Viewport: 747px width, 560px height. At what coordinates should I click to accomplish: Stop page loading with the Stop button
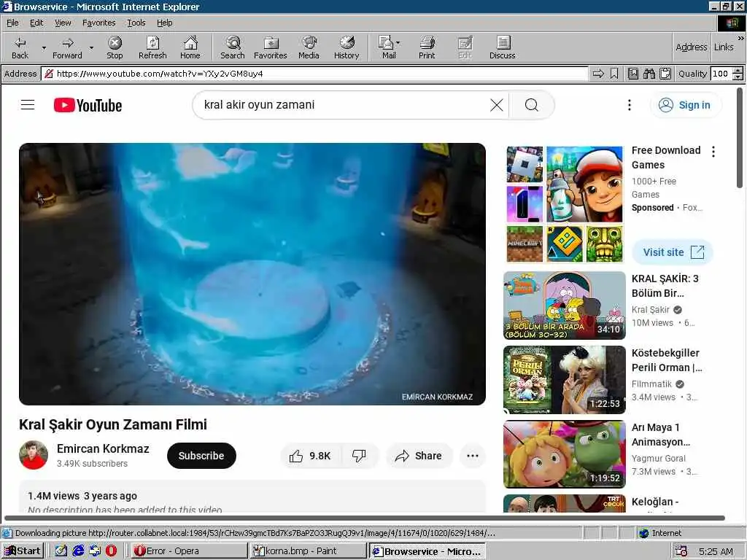115,47
